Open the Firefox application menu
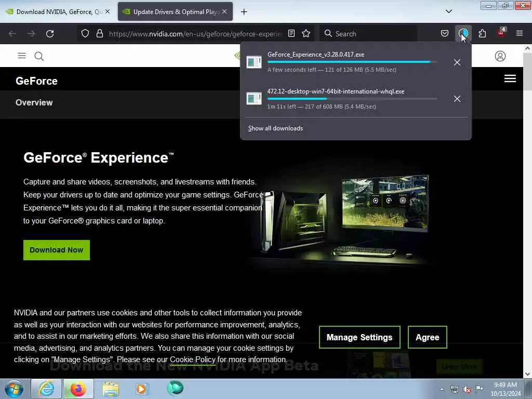This screenshot has height=399, width=532. tap(520, 33)
